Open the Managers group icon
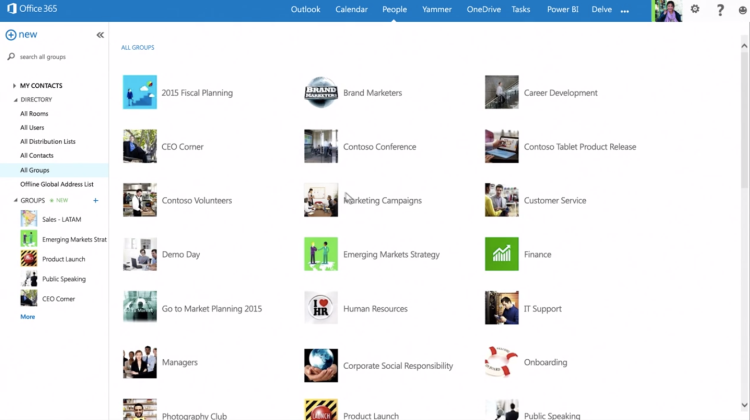Image resolution: width=750 pixels, height=420 pixels. pos(140,362)
